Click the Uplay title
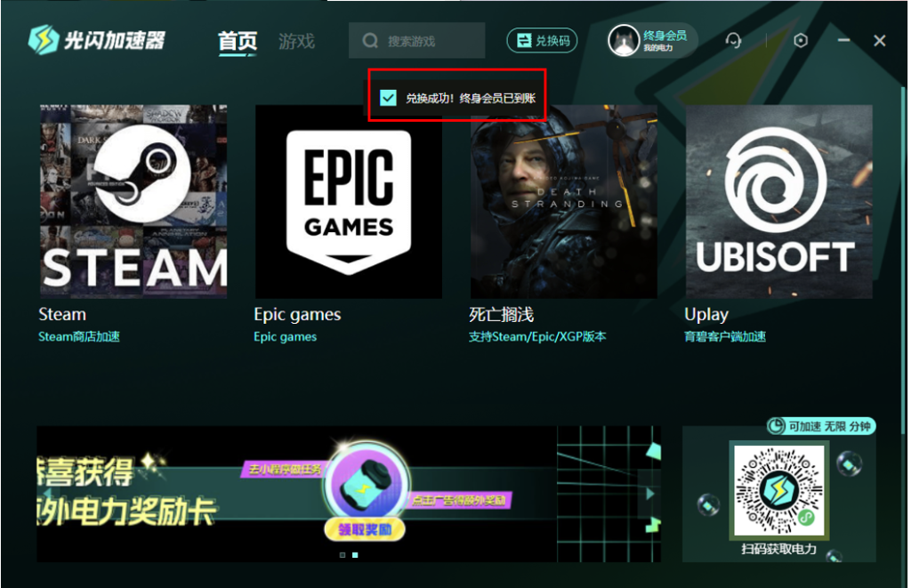The image size is (911, 588). tap(705, 315)
